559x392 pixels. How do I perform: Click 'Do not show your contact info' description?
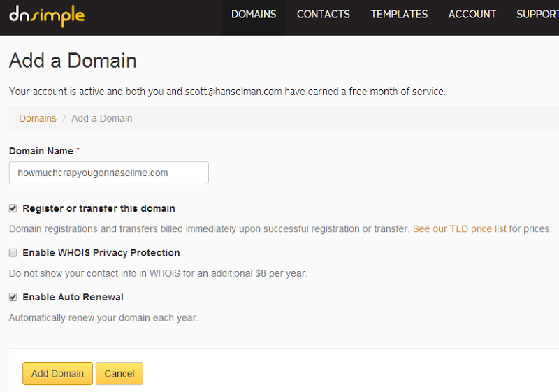tap(158, 273)
